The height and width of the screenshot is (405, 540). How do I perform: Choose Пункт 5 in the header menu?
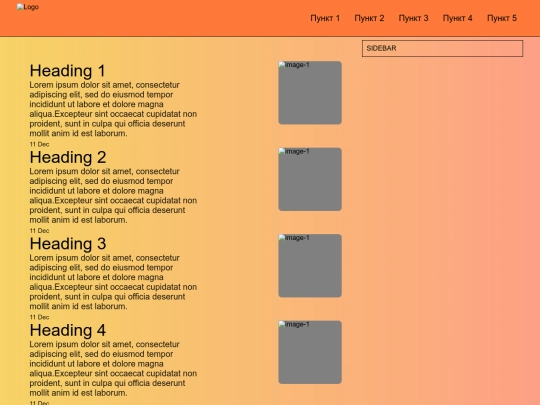pyautogui.click(x=502, y=18)
